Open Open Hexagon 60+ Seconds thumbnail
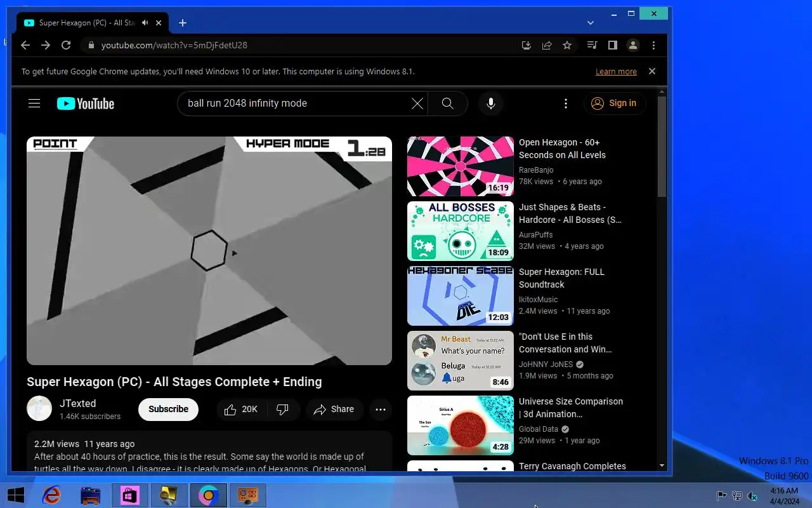 (x=461, y=166)
